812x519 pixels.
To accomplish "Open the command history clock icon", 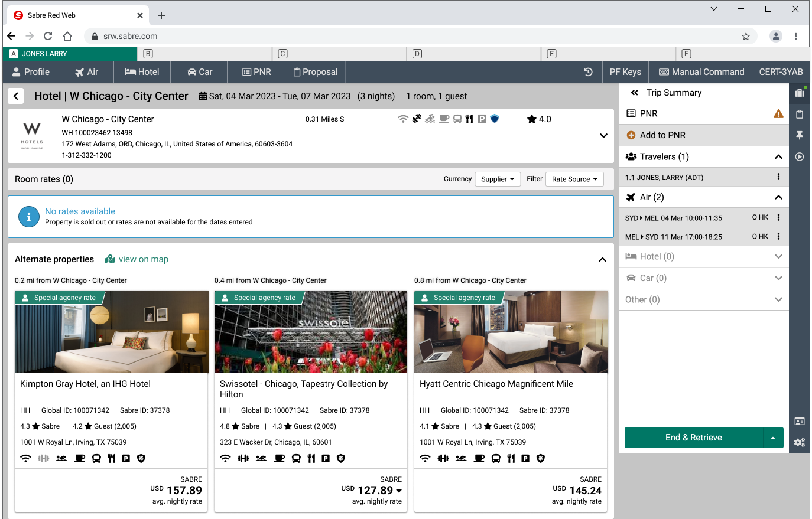I will (588, 72).
